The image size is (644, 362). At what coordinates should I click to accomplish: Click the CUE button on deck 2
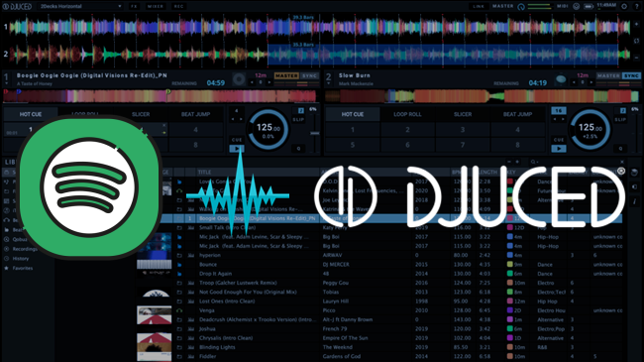pos(559,140)
